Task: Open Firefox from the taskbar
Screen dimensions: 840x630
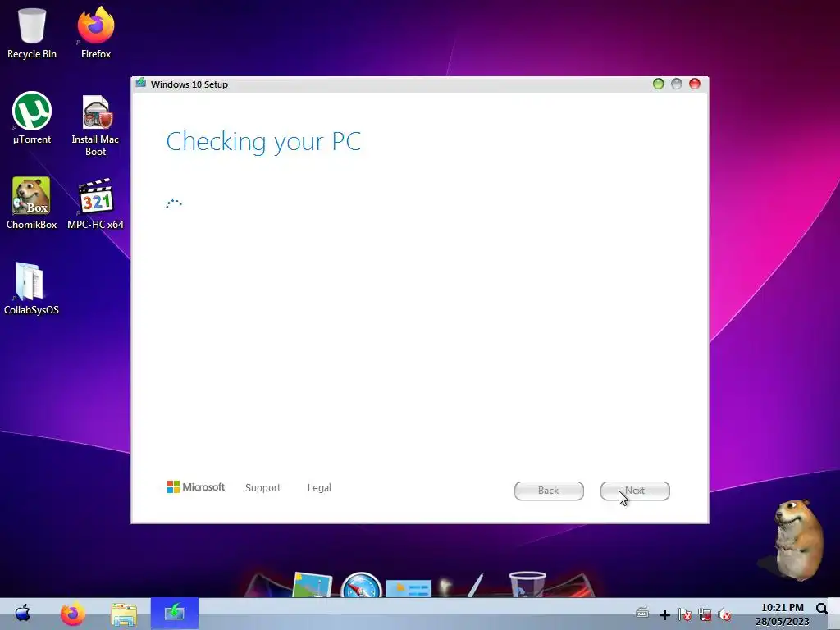Action: pos(73,614)
